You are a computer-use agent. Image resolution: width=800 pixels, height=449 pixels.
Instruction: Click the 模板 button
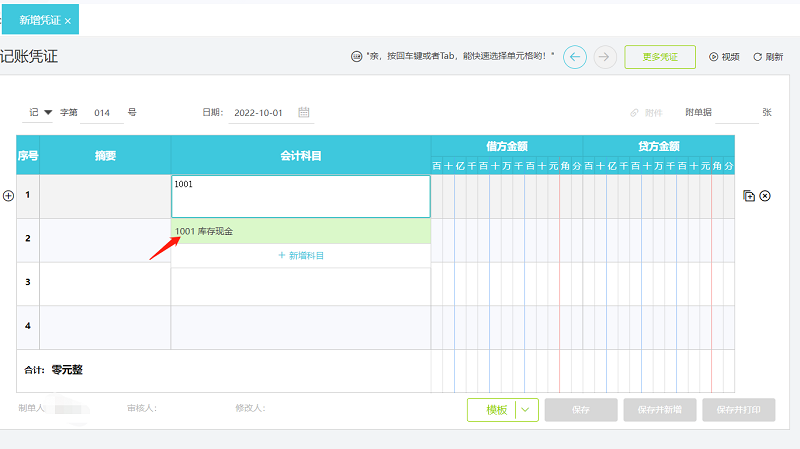pyautogui.click(x=496, y=410)
